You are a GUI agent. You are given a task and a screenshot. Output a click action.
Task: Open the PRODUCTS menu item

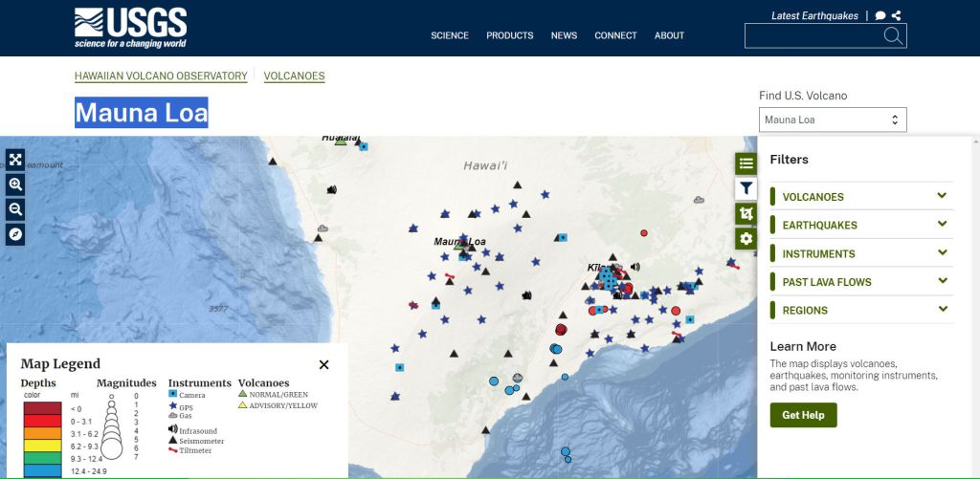pyautogui.click(x=509, y=35)
